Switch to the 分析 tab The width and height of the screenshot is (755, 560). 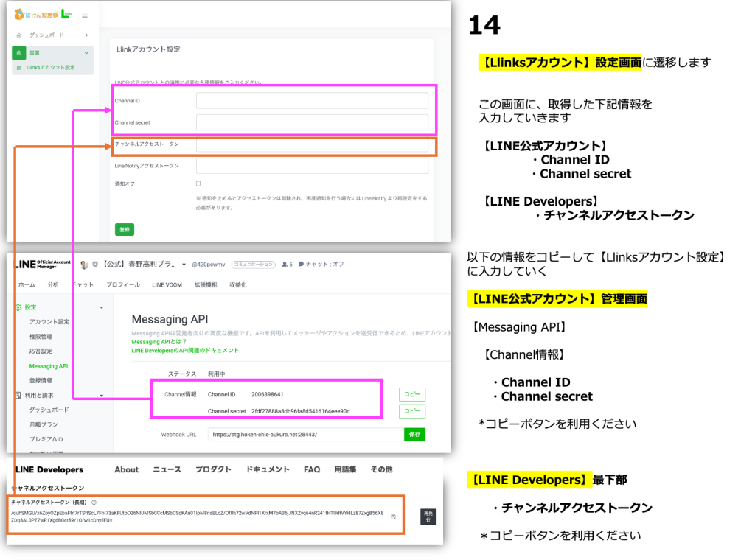53,285
